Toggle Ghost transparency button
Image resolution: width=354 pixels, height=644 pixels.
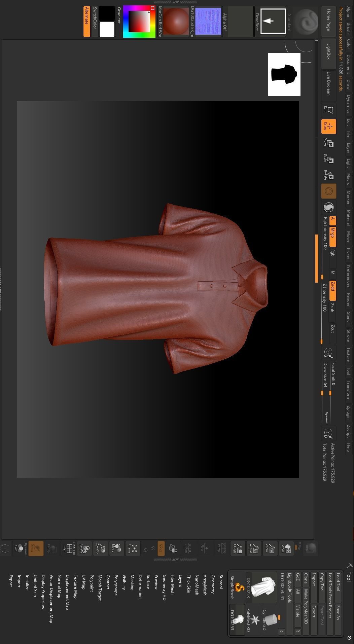tap(36, 548)
